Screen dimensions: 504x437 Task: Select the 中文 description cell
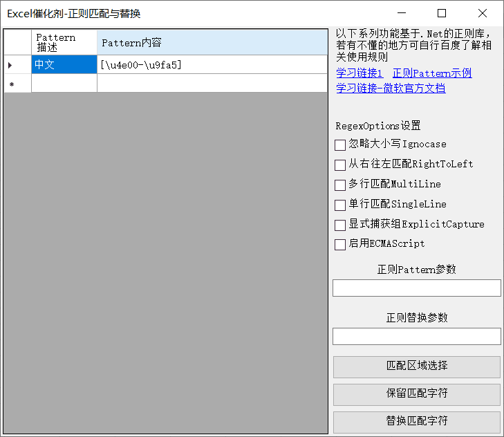click(x=64, y=64)
